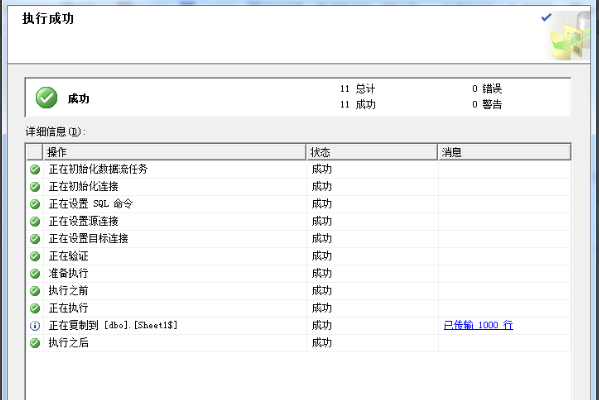
Task: Click green status icon for 正在执行
Action: [x=35, y=308]
